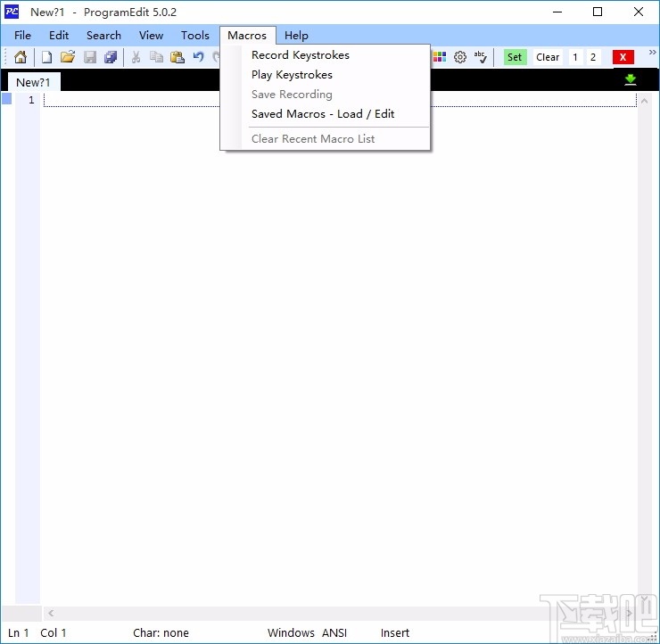Maximize the ProgramEdit window
The height and width of the screenshot is (644, 660).
pyautogui.click(x=598, y=12)
